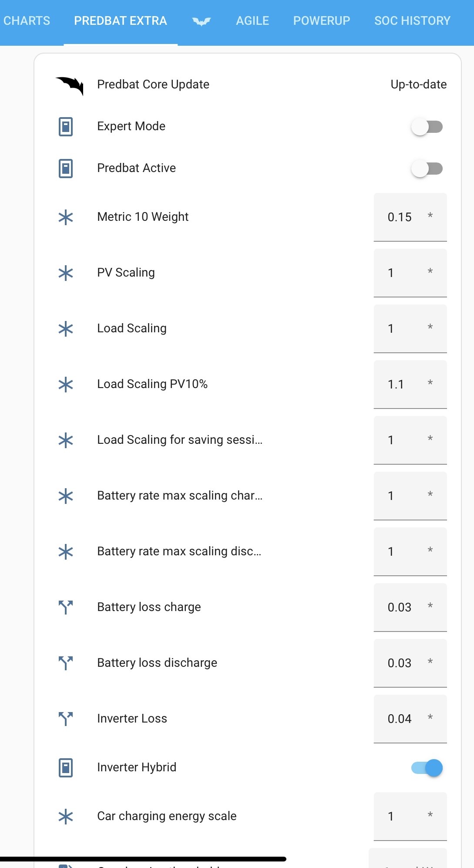Open the bat icon tab
This screenshot has width=474, height=868.
coord(202,21)
